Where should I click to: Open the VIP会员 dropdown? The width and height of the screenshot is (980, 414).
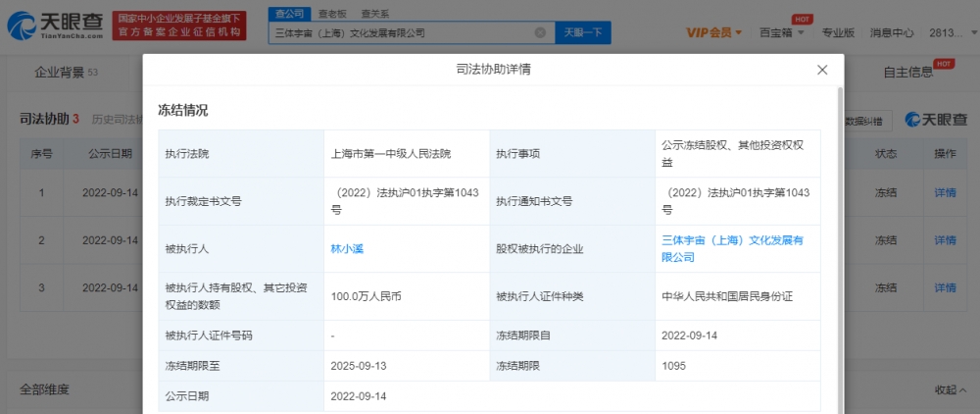(714, 33)
